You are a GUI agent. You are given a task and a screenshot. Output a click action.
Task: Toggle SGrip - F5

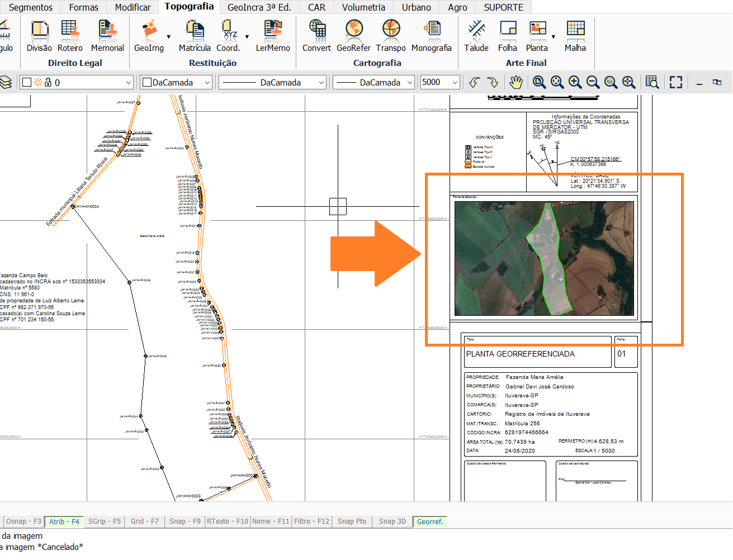click(x=105, y=521)
